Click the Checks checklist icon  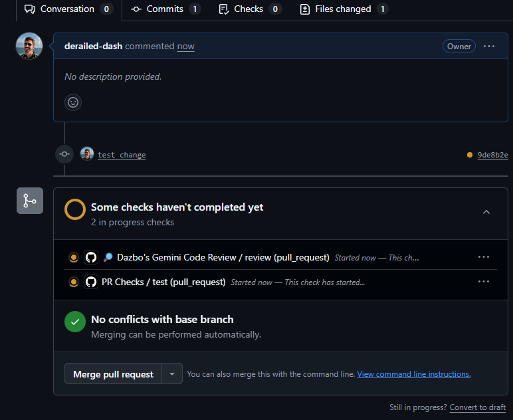224,9
